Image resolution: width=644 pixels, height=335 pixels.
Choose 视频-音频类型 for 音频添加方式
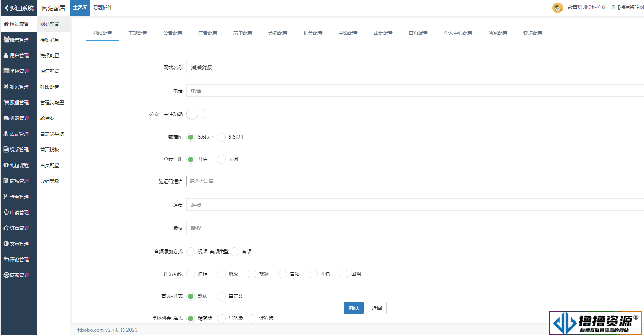tap(191, 252)
